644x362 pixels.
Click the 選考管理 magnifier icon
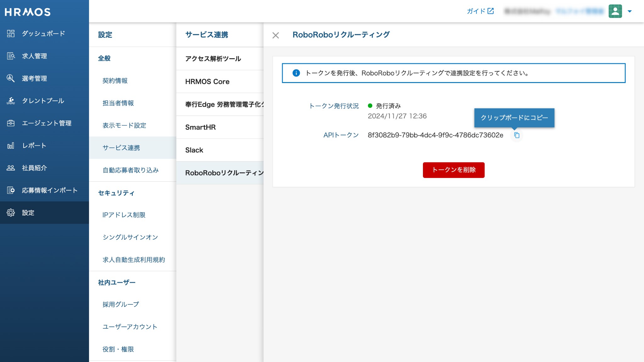[x=11, y=78]
